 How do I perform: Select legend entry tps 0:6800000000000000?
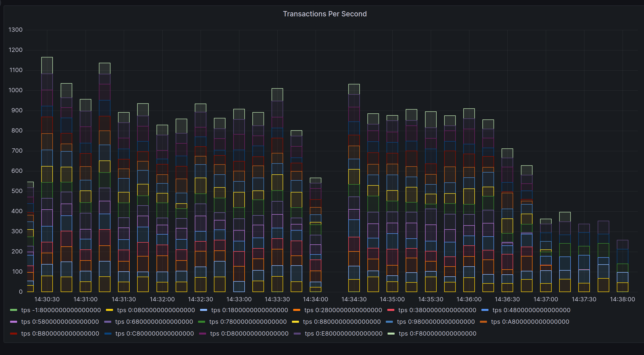154,322
